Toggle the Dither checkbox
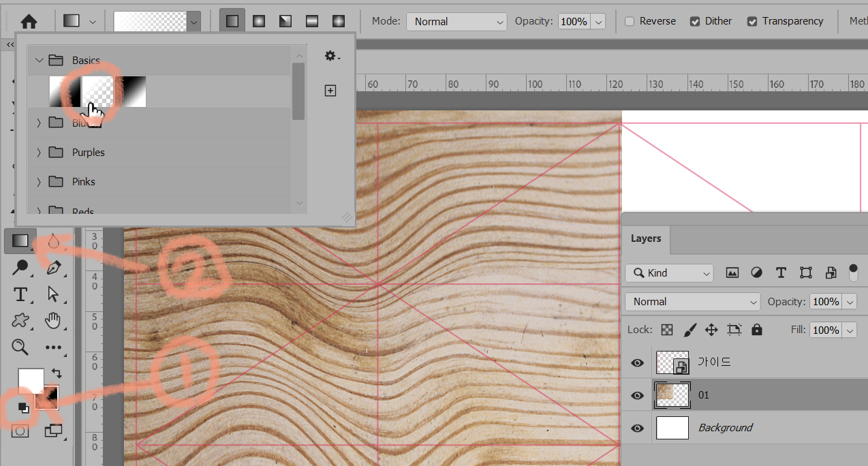Viewport: 868px width, 466px height. pyautogui.click(x=695, y=22)
